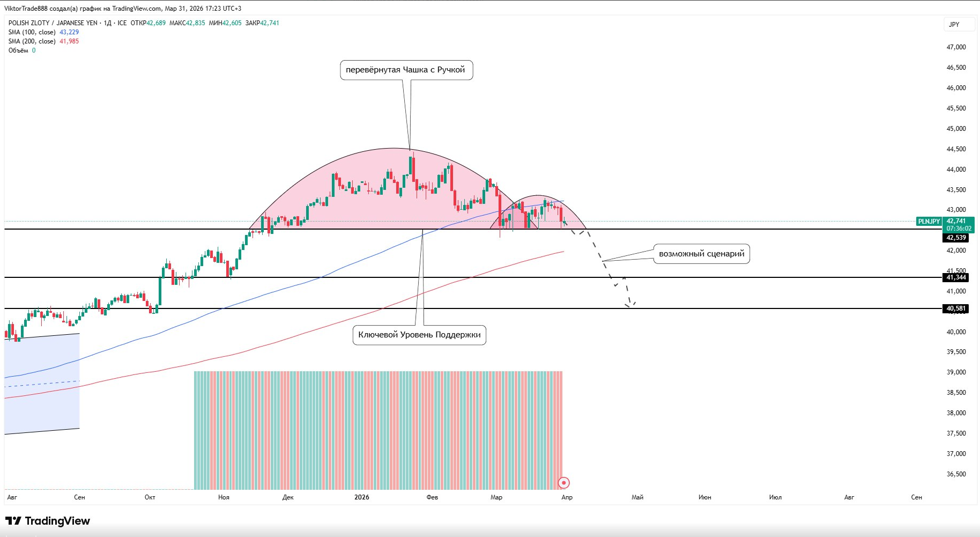Select the 'Ключевой Уровень Поддержки' callout
The image size is (980, 537).
pyautogui.click(x=419, y=335)
